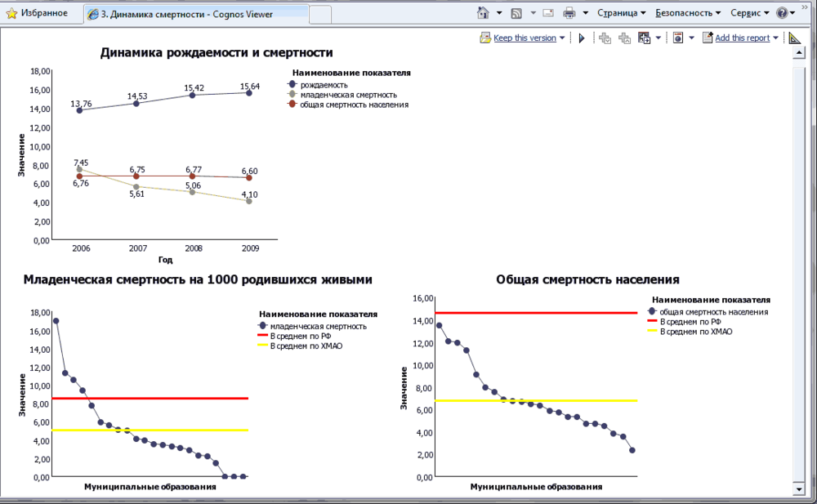Screen dimensions: 817x504
Task: Click the chart title Общая смертность населения
Action: pos(587,280)
